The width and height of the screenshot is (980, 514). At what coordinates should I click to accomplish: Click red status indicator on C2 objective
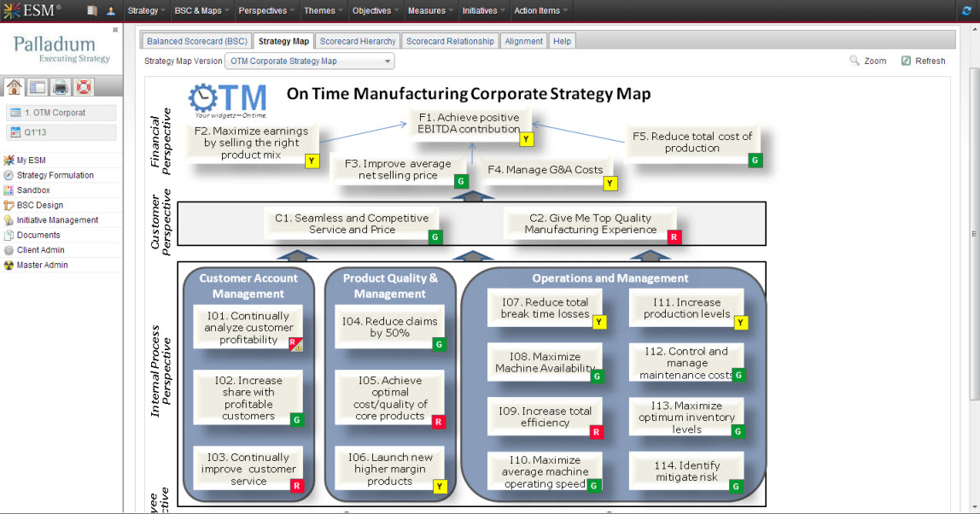click(x=674, y=237)
